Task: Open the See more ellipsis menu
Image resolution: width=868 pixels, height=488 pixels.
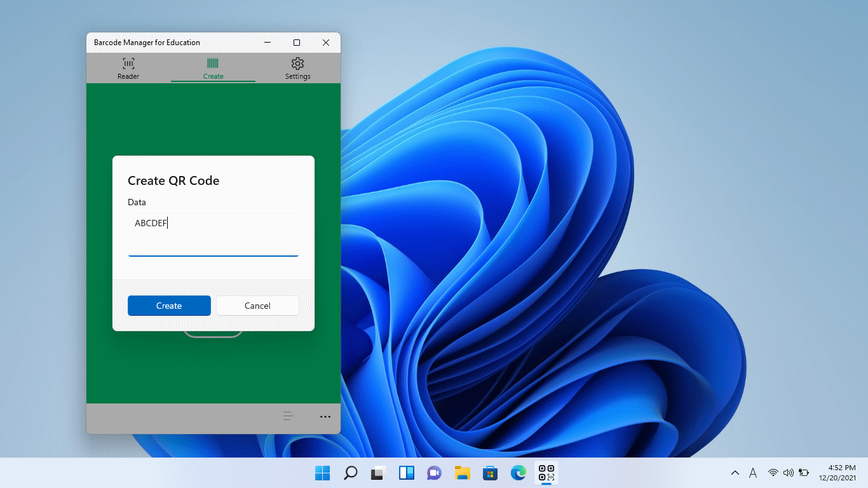Action: 325,416
